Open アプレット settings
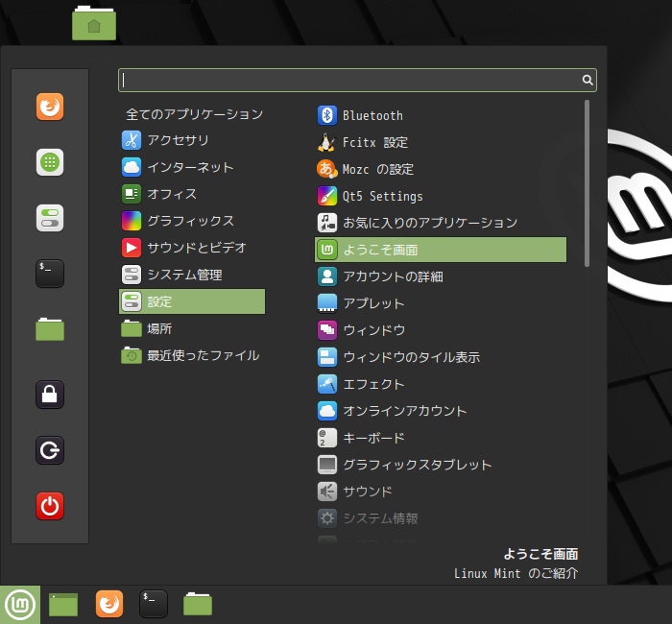672x624 pixels. click(441, 303)
